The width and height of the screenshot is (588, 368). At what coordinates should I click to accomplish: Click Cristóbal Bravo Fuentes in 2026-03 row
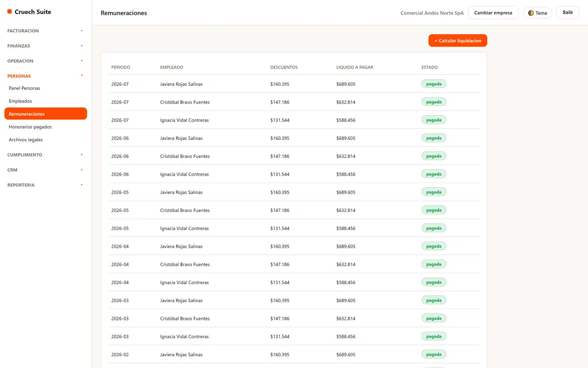click(x=185, y=318)
